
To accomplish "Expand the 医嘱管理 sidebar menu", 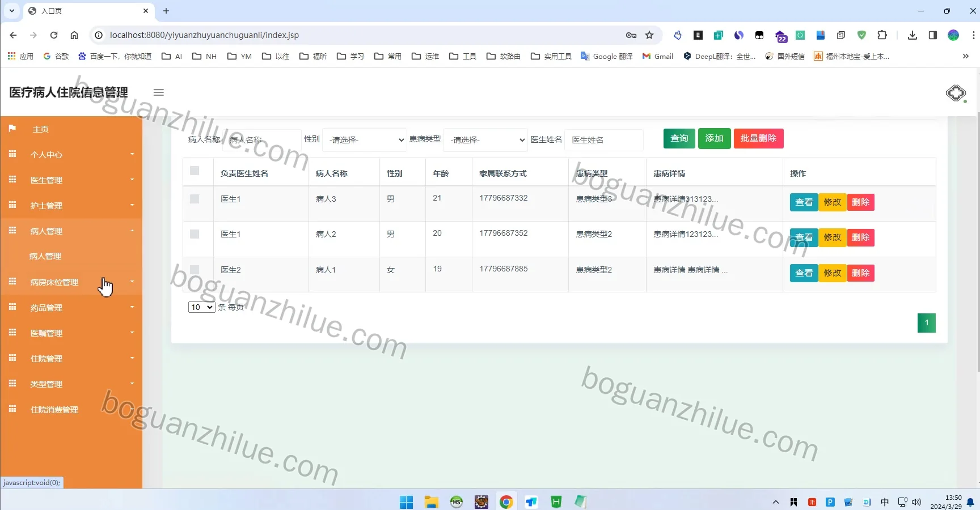I will click(x=71, y=333).
